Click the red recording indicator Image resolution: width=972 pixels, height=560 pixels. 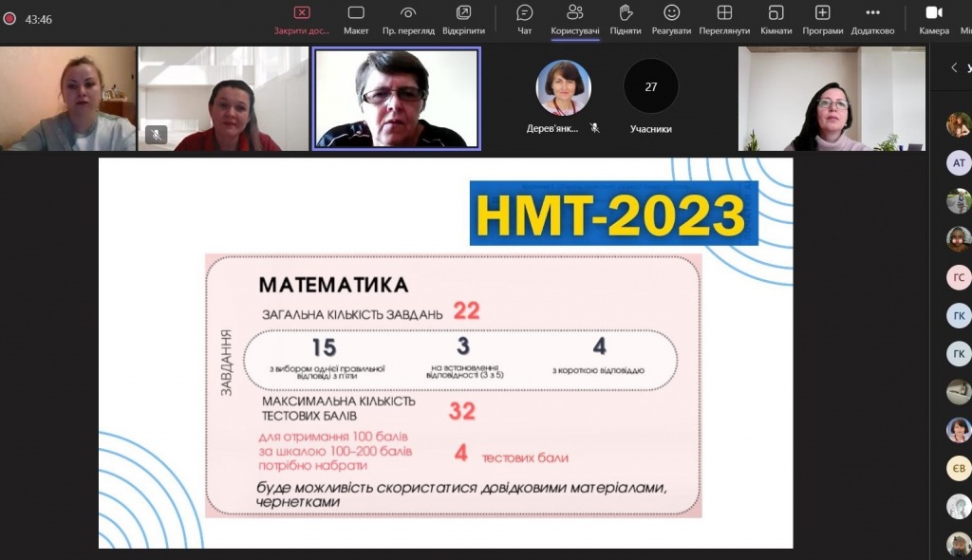(x=9, y=19)
